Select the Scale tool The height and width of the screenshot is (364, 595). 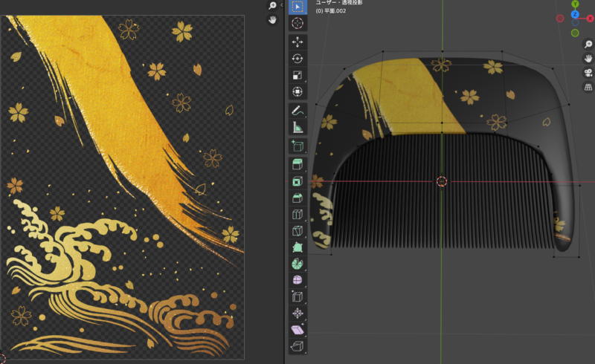click(297, 75)
